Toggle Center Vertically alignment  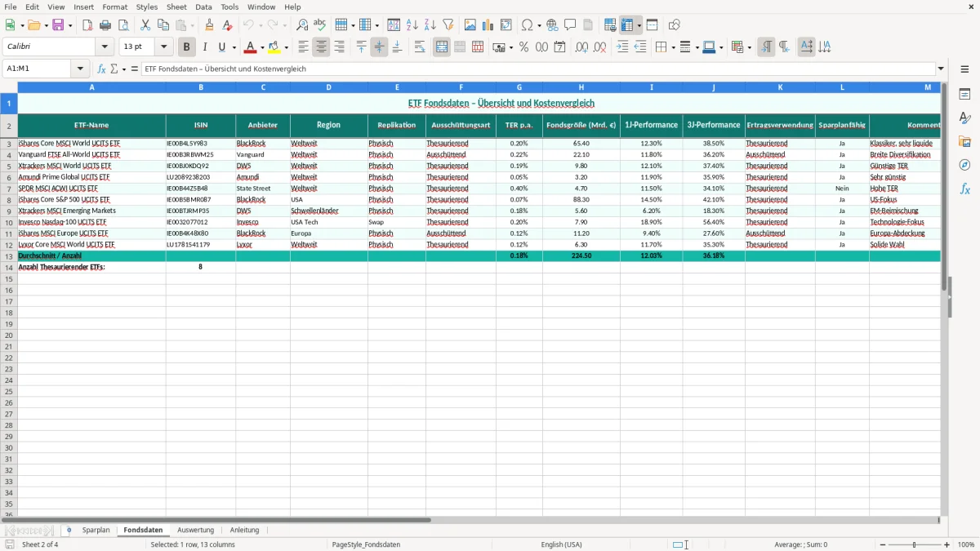point(379,47)
